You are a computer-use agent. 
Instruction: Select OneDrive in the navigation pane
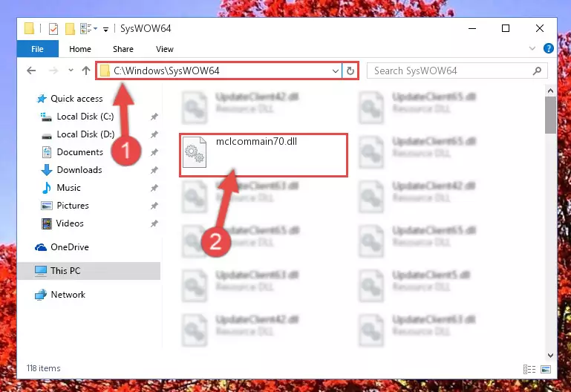point(62,247)
